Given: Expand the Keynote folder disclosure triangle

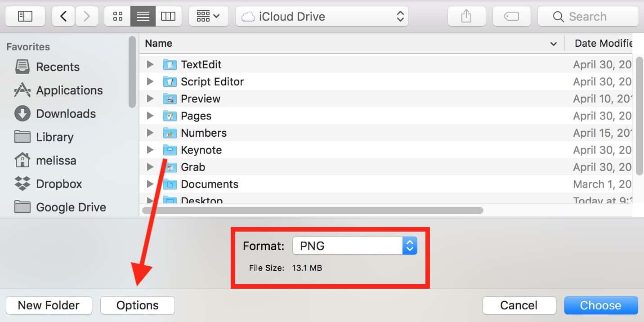Looking at the screenshot, I should pos(150,150).
